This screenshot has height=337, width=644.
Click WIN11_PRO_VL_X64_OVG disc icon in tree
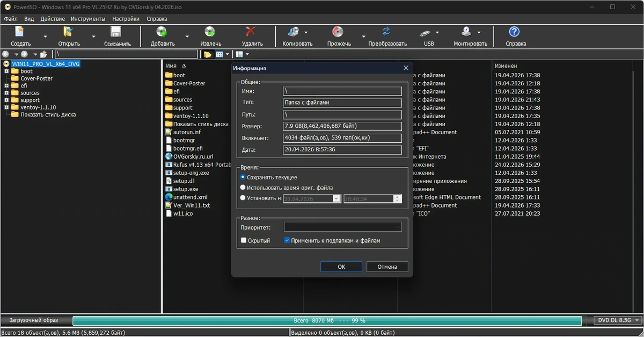click(6, 64)
